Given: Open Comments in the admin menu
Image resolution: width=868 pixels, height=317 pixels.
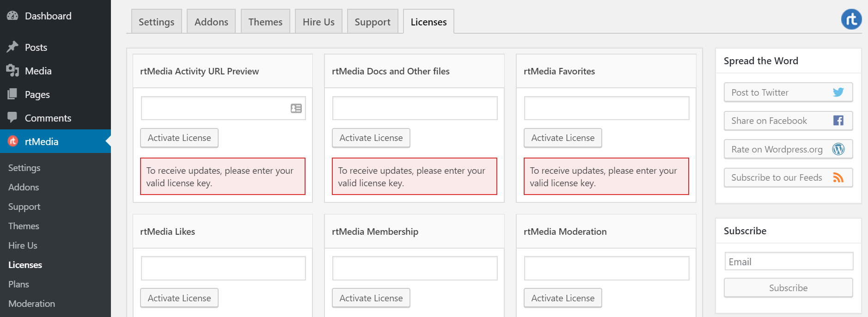Looking at the screenshot, I should tap(55, 118).
